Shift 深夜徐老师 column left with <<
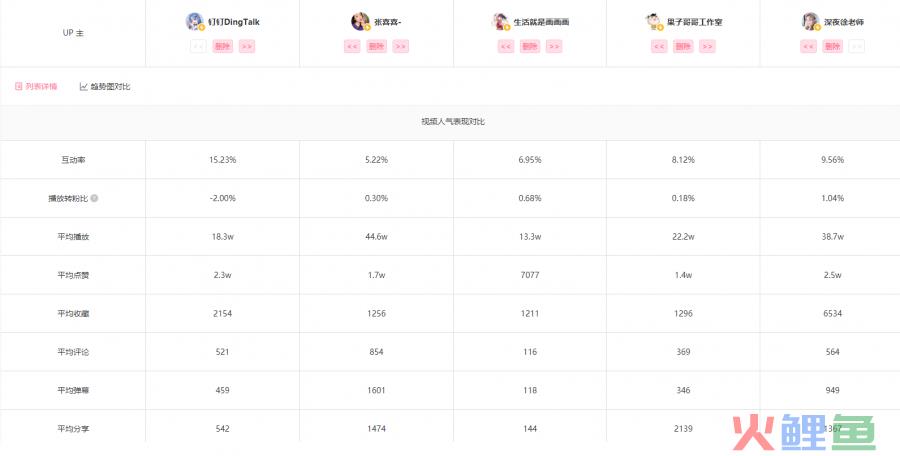 point(808,47)
